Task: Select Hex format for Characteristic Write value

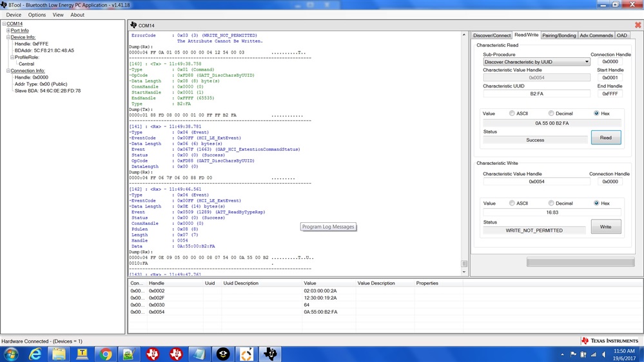Action: click(596, 203)
